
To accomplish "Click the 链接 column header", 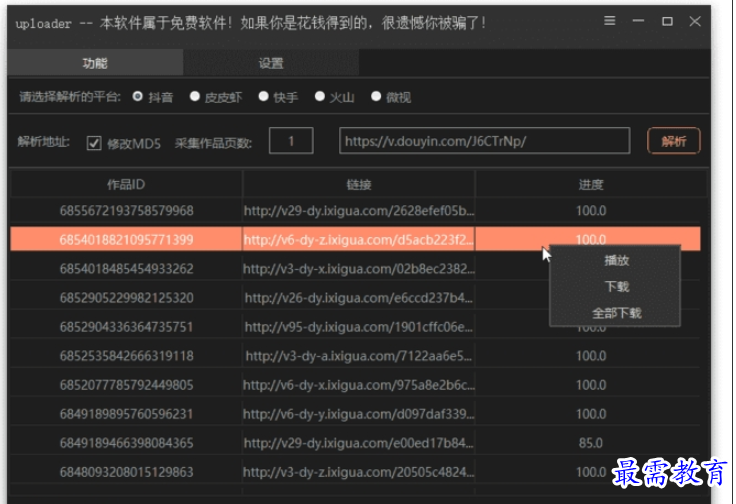I will [359, 184].
